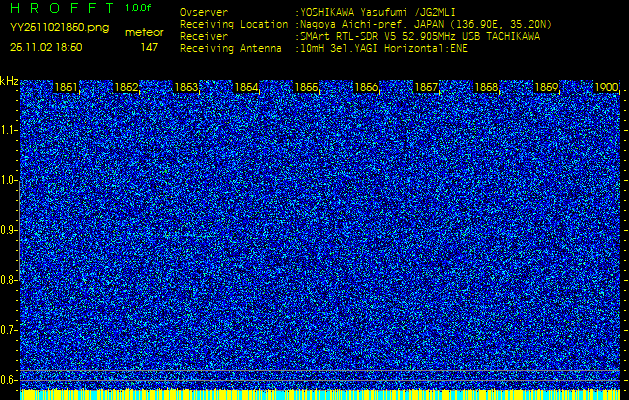Click the 1856 time marker
This screenshot has height=400, width=629.
coord(366,87)
